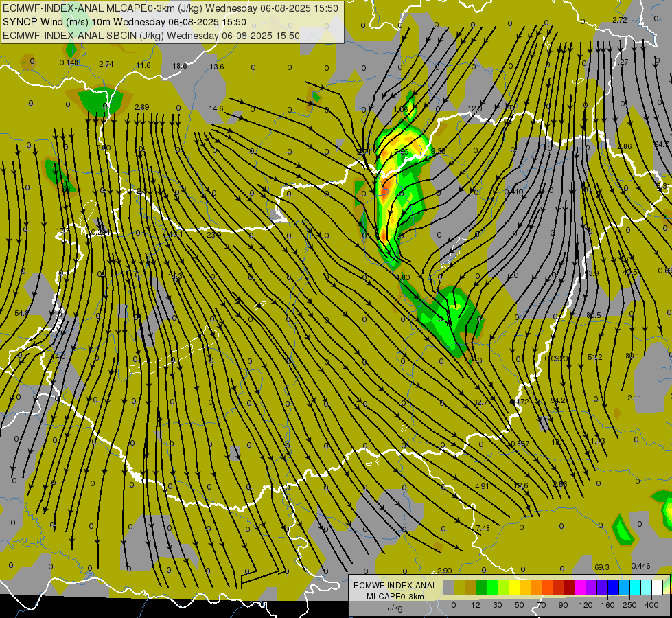Click the map value 51.2
Viewport: 672px width, 618px height.
(x=595, y=357)
